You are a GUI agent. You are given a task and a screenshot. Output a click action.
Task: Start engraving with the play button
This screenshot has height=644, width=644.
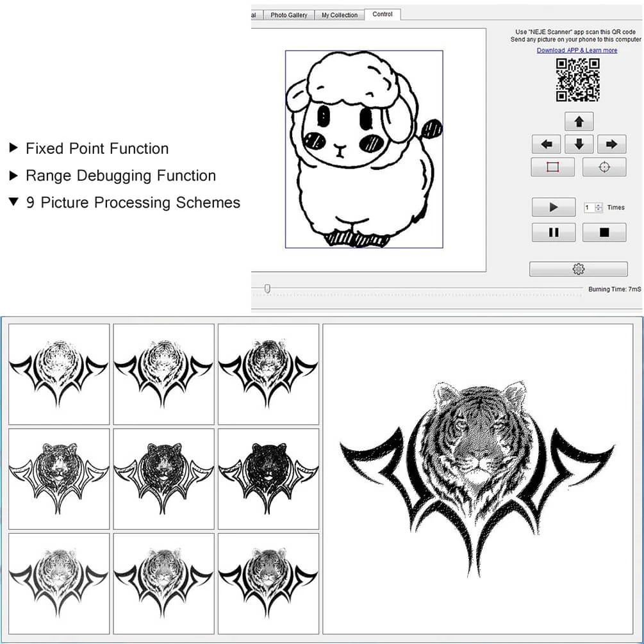point(553,207)
